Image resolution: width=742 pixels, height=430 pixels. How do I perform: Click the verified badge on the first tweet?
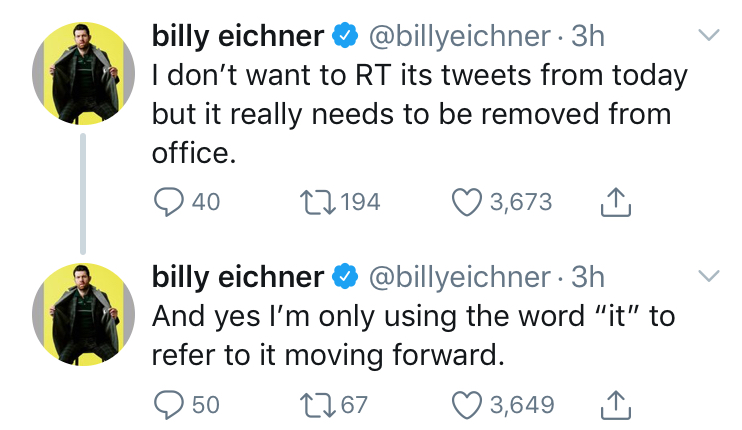pos(345,35)
